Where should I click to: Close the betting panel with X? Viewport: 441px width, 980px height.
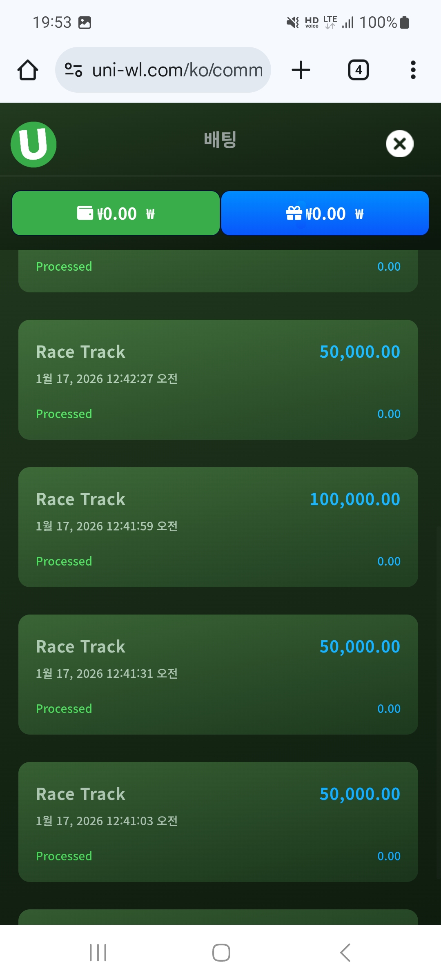[399, 144]
